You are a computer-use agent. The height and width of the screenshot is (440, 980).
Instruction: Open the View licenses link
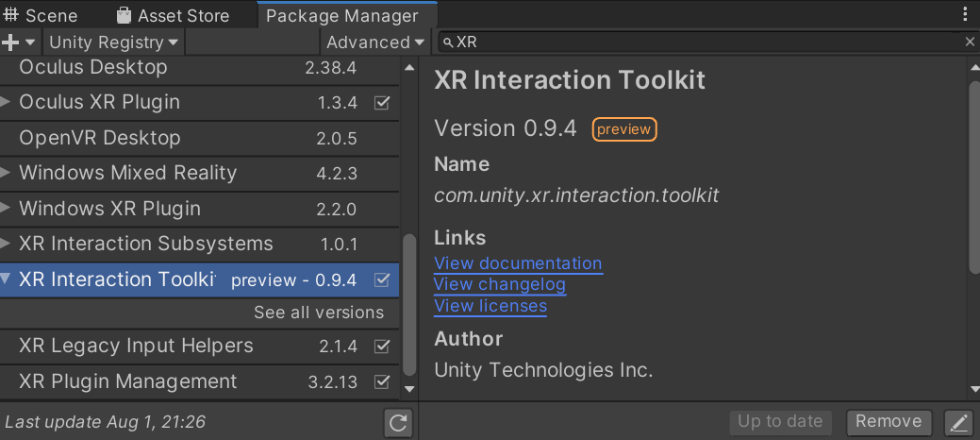pyautogui.click(x=490, y=306)
